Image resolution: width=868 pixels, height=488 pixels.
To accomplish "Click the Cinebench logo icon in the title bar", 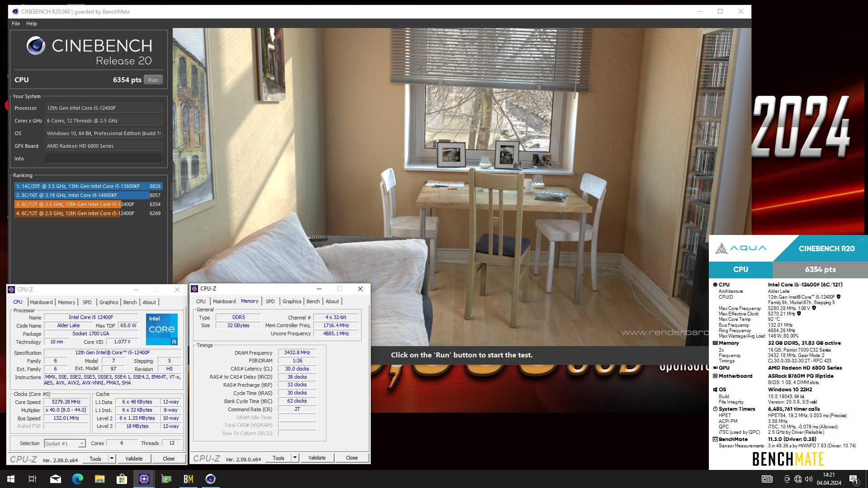I will pyautogui.click(x=15, y=11).
